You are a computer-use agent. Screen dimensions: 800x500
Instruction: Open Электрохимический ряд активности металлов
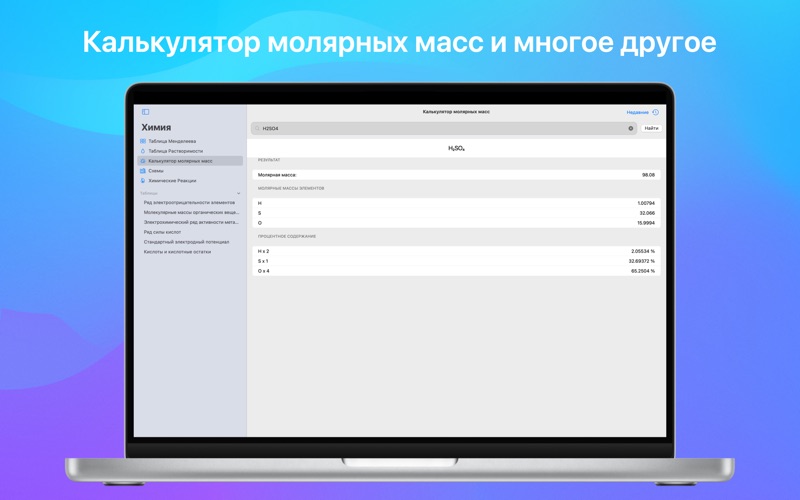coord(191,222)
